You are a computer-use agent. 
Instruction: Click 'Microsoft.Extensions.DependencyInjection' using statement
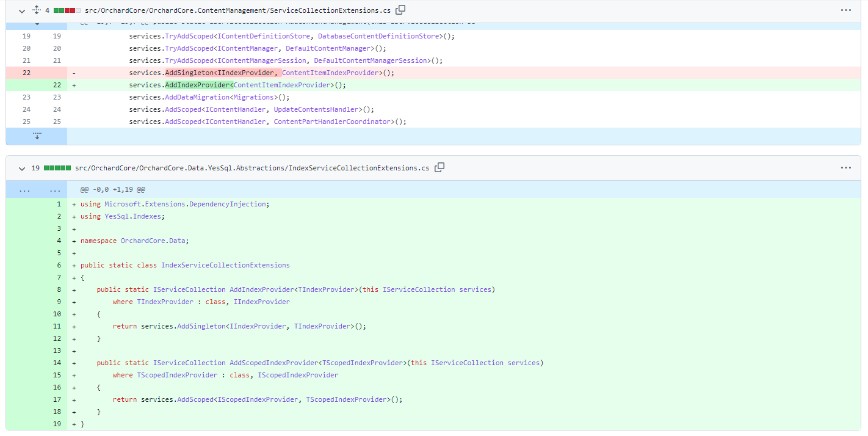point(185,204)
